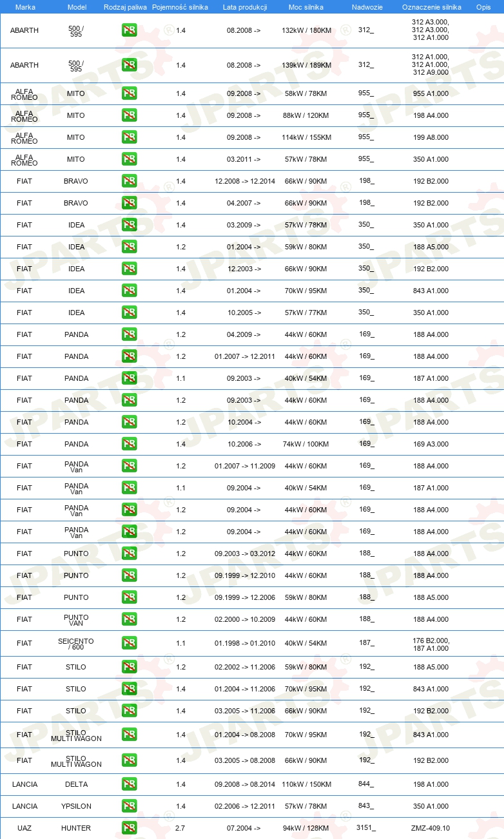Select fuel icon in LANCIA DELTA row
The width and height of the screenshot is (504, 839).
tap(130, 784)
